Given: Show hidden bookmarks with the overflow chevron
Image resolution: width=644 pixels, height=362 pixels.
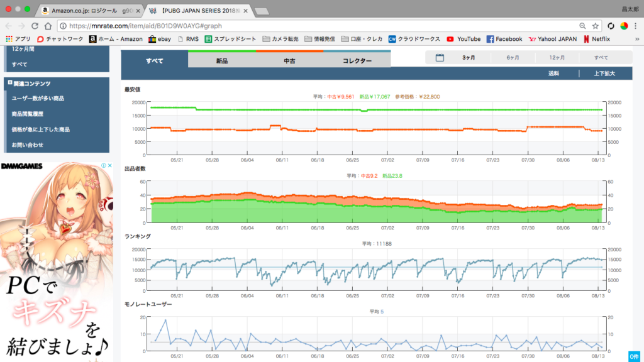Looking at the screenshot, I should click(x=637, y=39).
